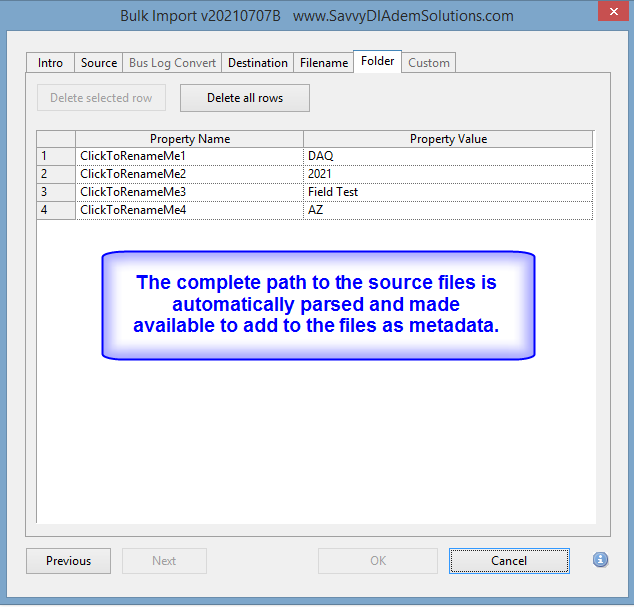Switch to the Intro tab
Viewport: 634px width, 607px height.
(50, 63)
